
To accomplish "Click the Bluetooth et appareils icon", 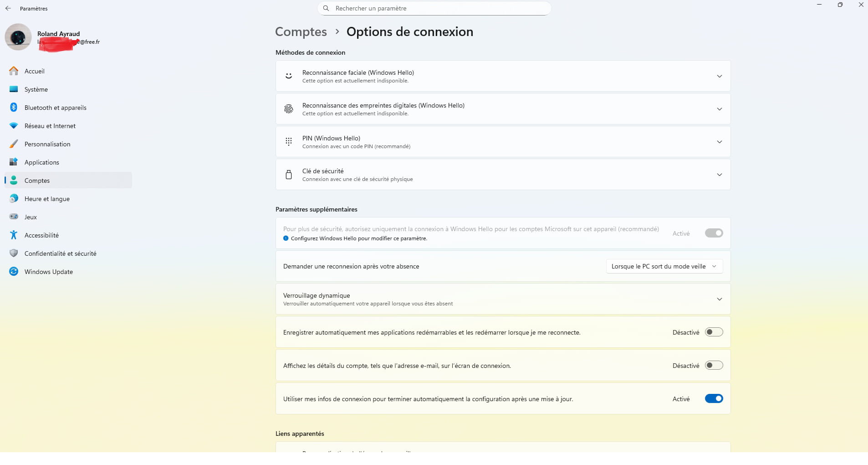I will coord(14,108).
